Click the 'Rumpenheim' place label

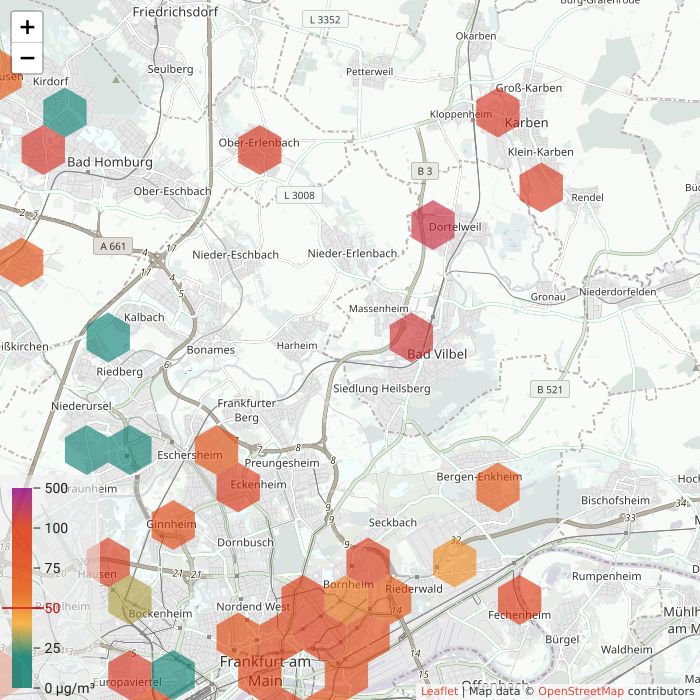[607, 576]
